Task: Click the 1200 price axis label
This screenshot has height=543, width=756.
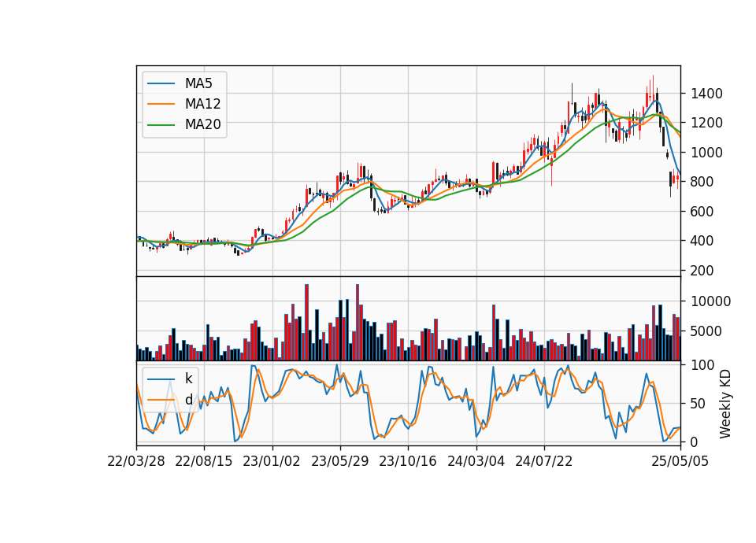Action: coord(706,123)
